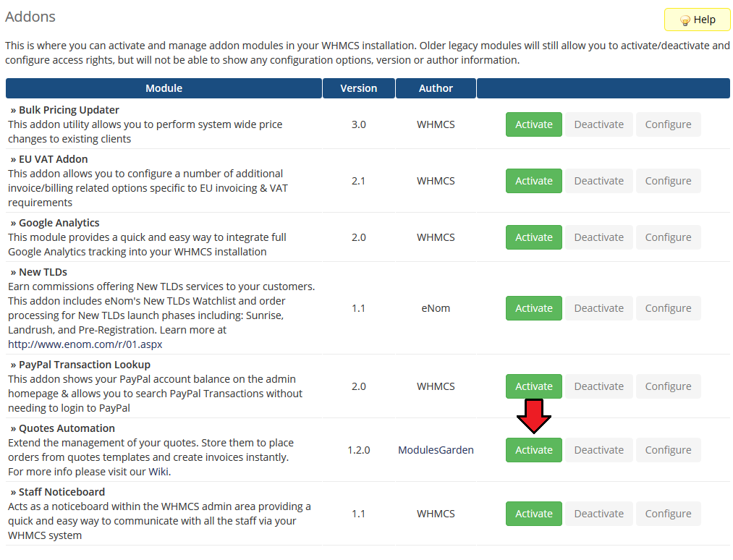Select the Quotes Automation title
The image size is (733, 560).
[x=67, y=428]
